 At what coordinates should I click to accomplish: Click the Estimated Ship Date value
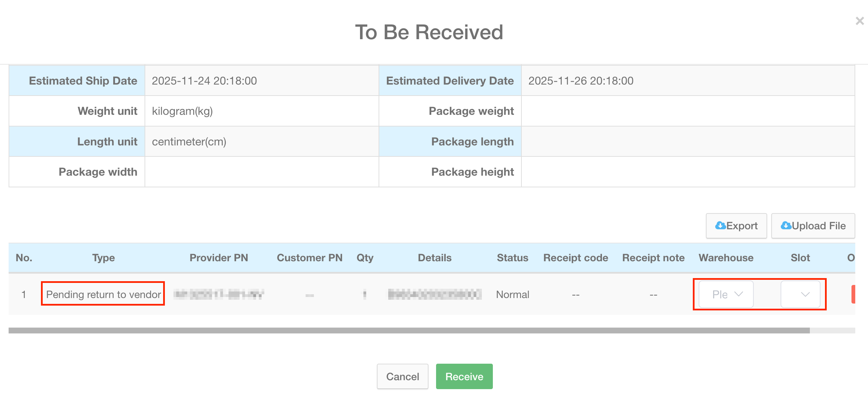(x=204, y=81)
